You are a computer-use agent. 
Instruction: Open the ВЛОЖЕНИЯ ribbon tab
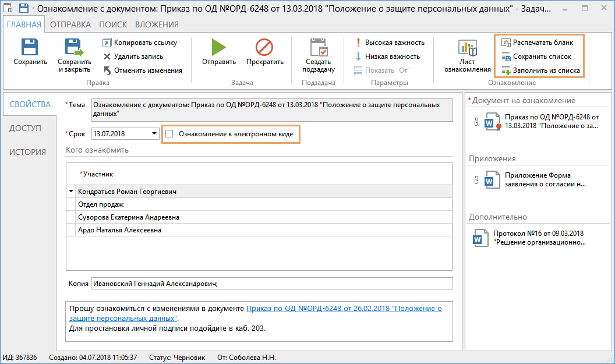click(157, 24)
